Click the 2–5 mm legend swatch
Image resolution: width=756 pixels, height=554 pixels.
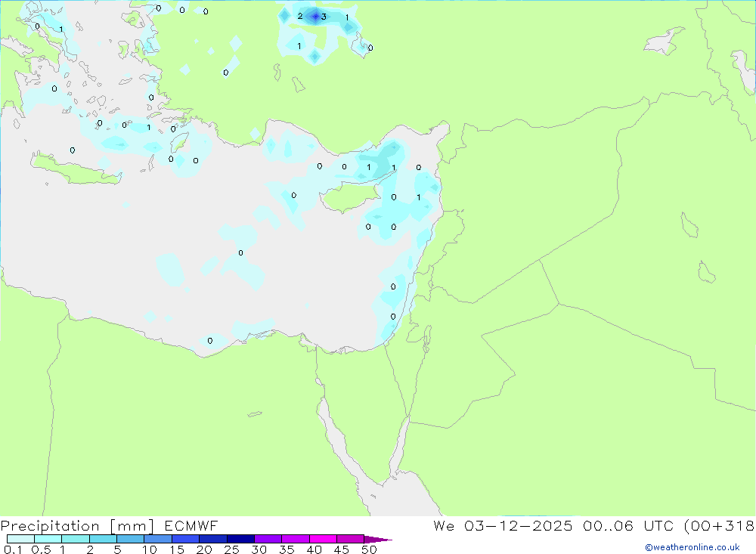pos(103,539)
